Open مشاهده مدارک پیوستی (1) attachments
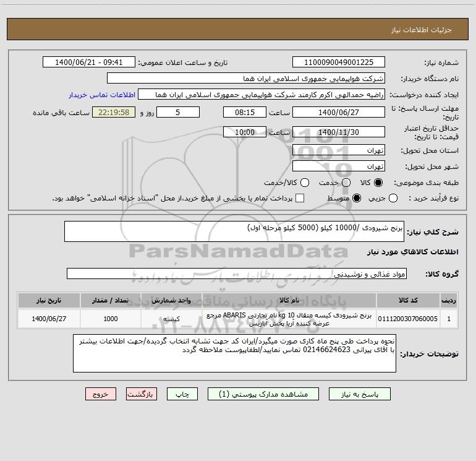Image resolution: width=476 pixels, height=461 pixels. pos(263,394)
